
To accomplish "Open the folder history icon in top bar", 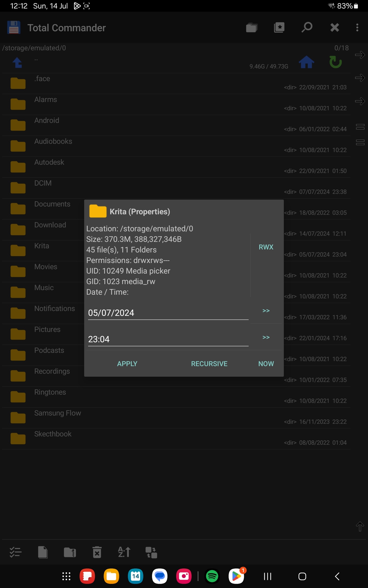I will [252, 28].
